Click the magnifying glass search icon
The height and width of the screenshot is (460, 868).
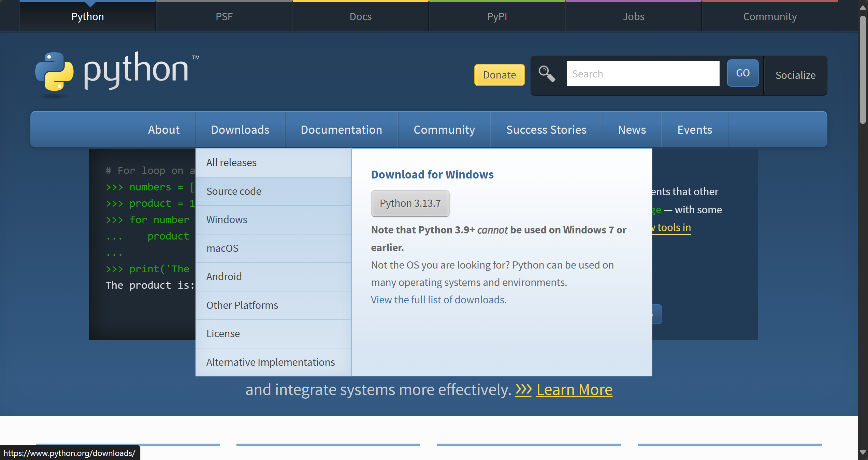[547, 74]
